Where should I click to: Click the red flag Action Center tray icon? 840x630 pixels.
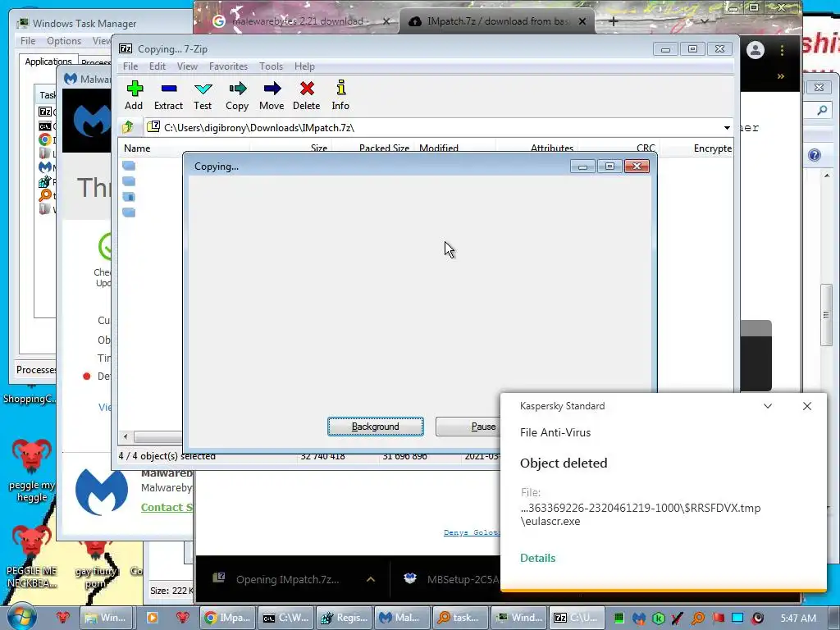[718, 619]
